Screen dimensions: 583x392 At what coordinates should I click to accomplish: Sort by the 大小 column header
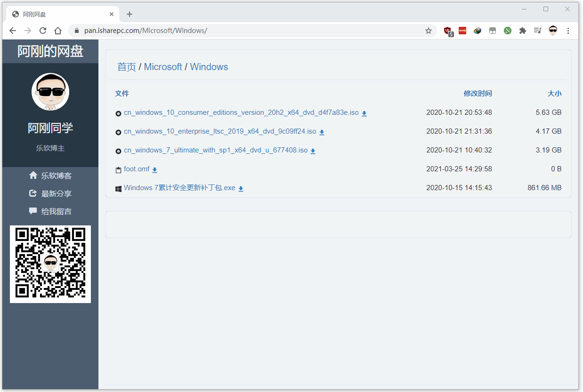pyautogui.click(x=555, y=94)
